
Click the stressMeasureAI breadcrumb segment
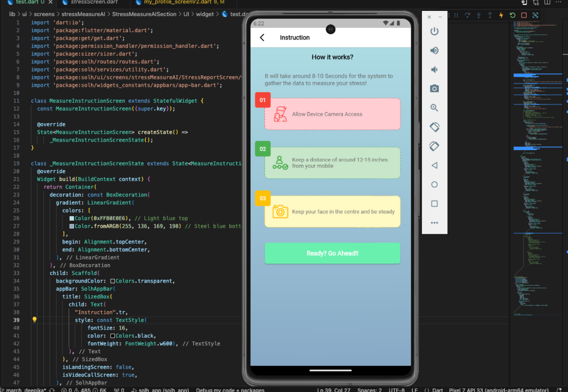[83, 14]
